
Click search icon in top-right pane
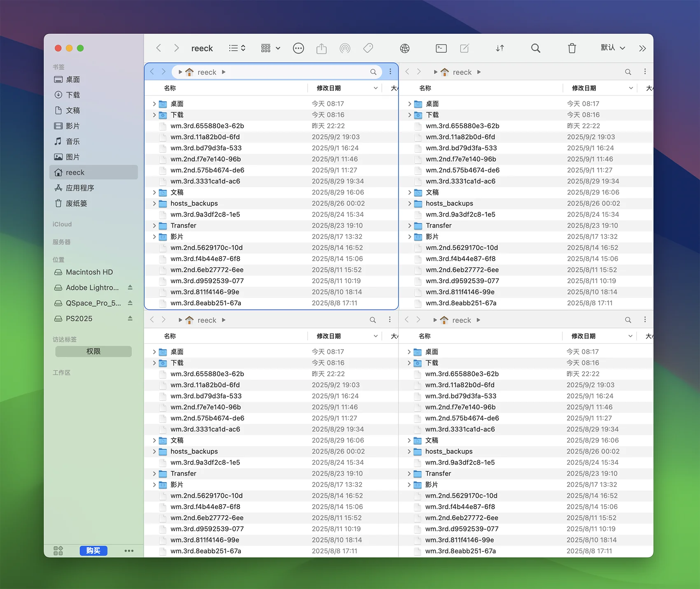(628, 72)
